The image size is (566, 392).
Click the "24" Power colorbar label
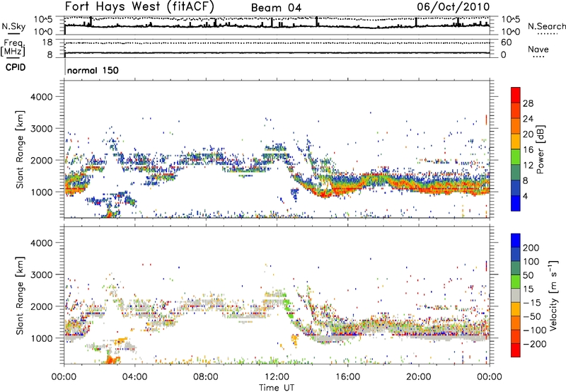tap(528, 119)
